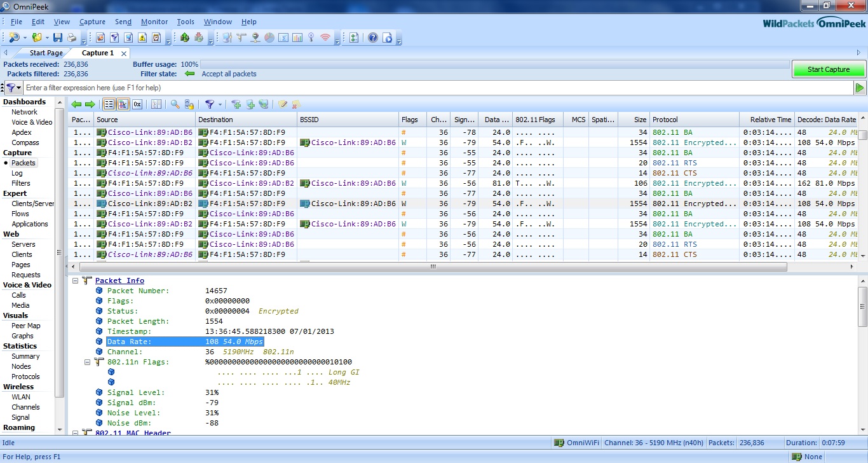Click the find magnifier icon in packets toolbar
868x463 pixels.
[175, 104]
